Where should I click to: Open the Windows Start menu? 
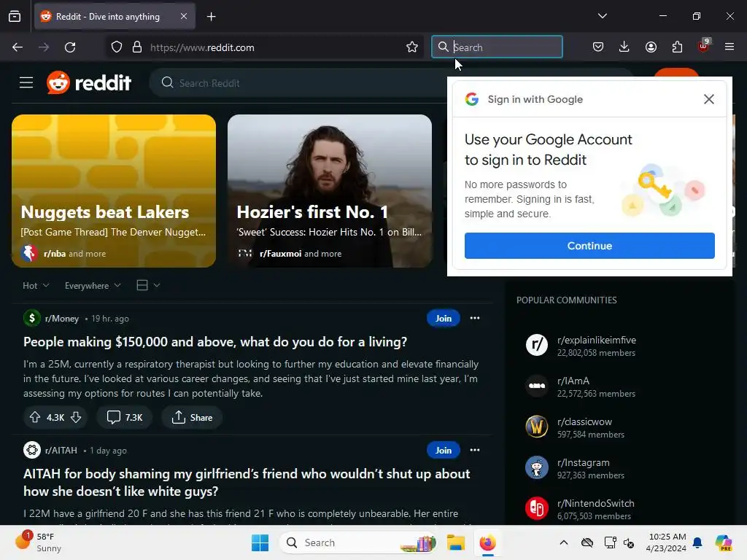pos(260,542)
